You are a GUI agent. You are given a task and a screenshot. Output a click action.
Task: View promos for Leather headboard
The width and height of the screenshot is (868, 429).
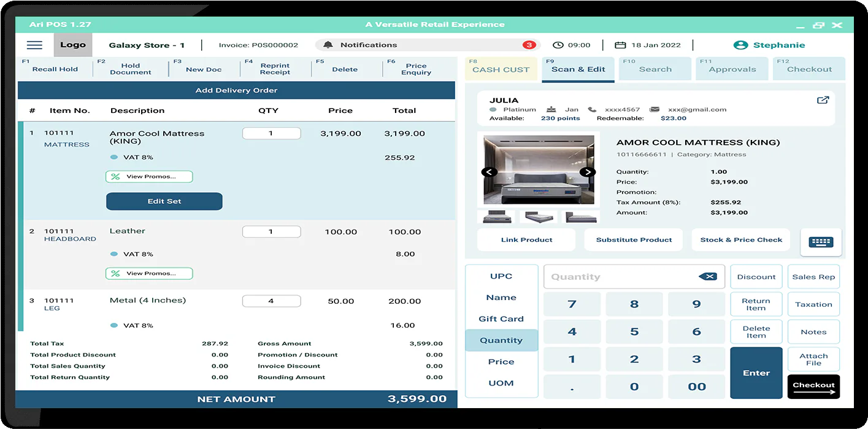click(149, 274)
